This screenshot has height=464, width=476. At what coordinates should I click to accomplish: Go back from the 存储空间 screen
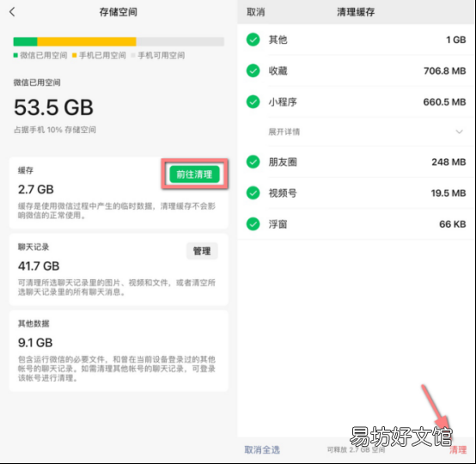pyautogui.click(x=12, y=12)
